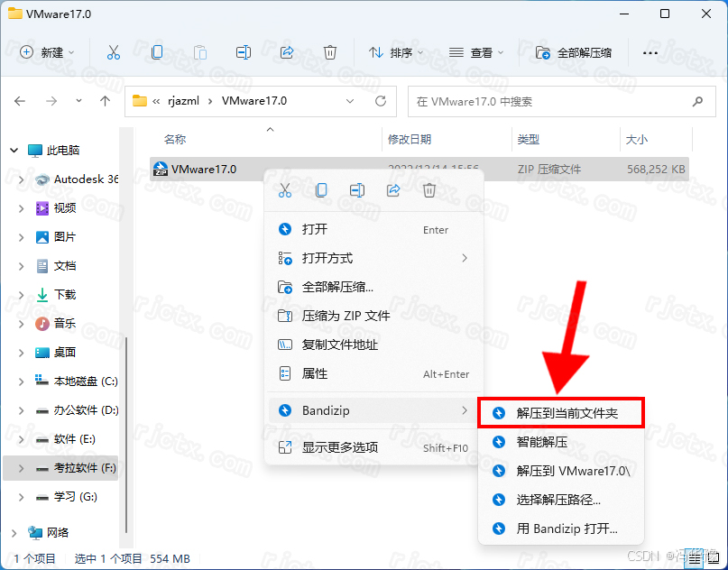Click Copy icon in the context menu
The width and height of the screenshot is (728, 570).
[x=321, y=190]
